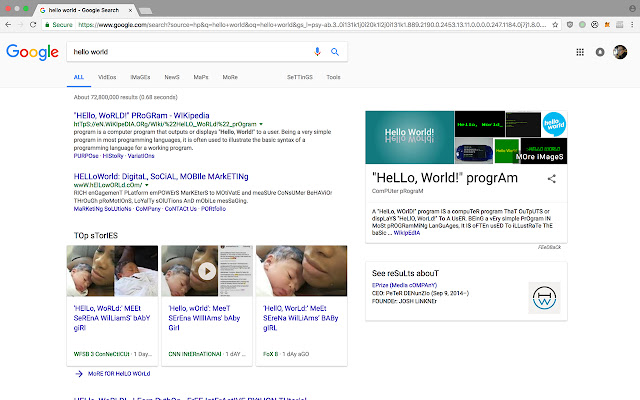Switch to the News tab
The width and height of the screenshot is (640, 400).
tap(172, 77)
